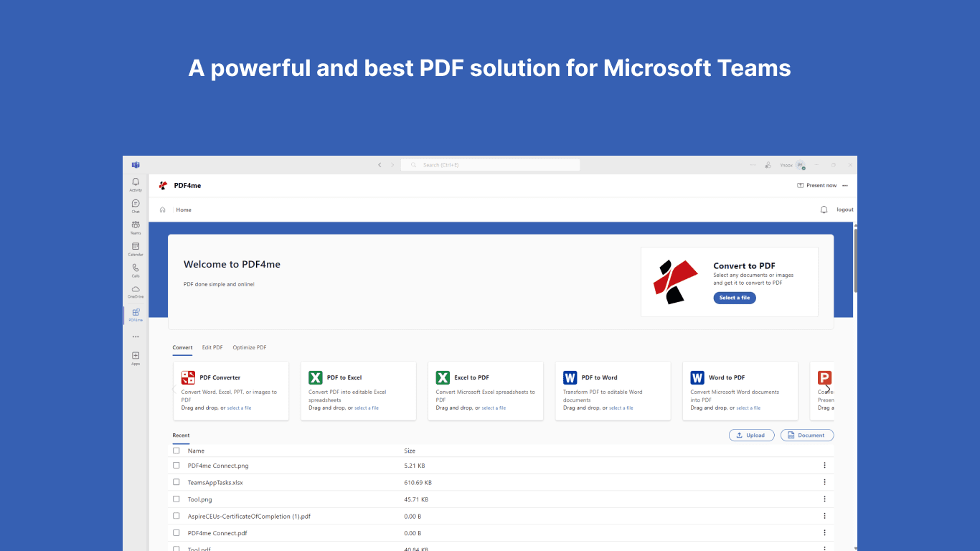Select the Recent tab
Viewport: 980px width, 551px height.
pyautogui.click(x=181, y=435)
